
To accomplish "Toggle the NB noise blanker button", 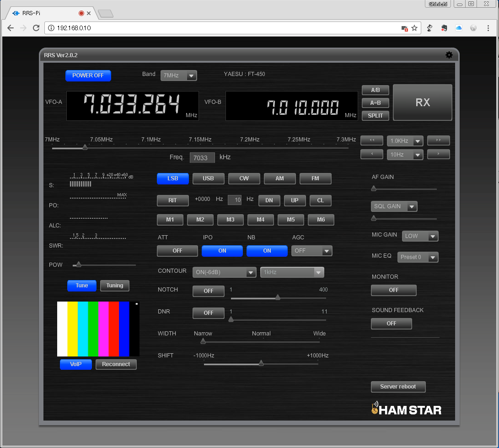I will point(267,251).
